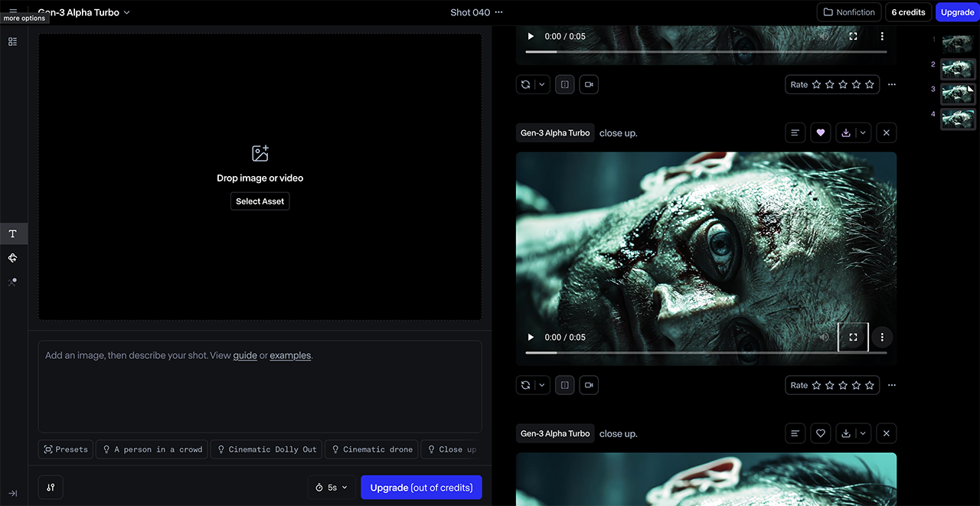The image size is (980, 506).
Task: Open the Gen-3 Alpha Turbo model dropdown
Action: pos(83,12)
